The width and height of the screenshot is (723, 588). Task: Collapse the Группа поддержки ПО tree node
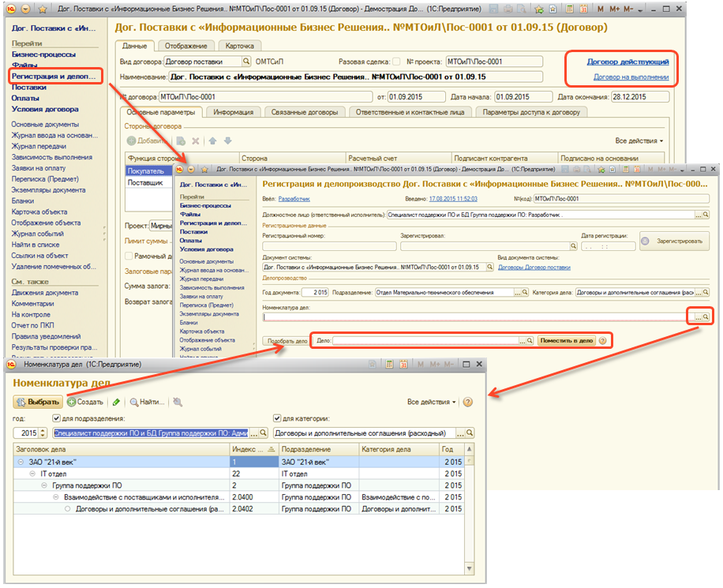coord(45,485)
